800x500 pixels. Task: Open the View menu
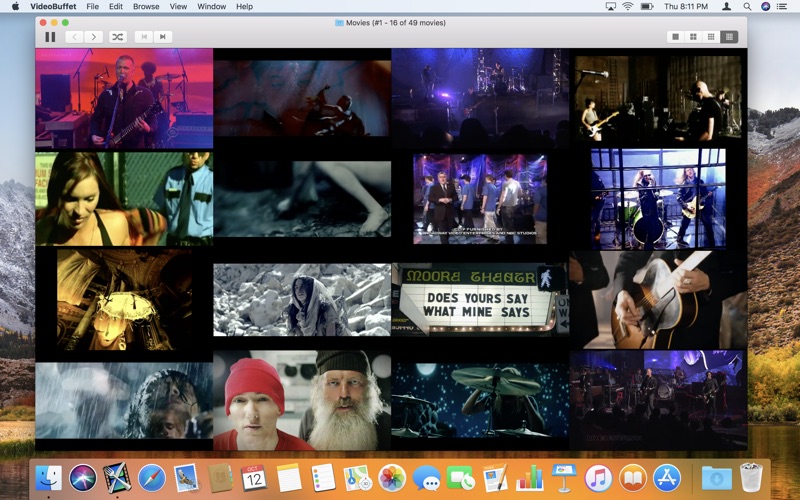click(x=178, y=6)
